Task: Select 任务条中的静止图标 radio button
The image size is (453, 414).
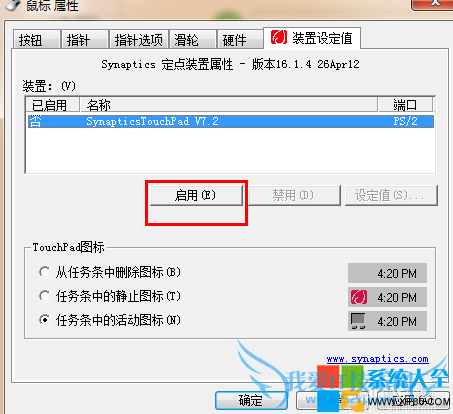Action: tap(44, 296)
